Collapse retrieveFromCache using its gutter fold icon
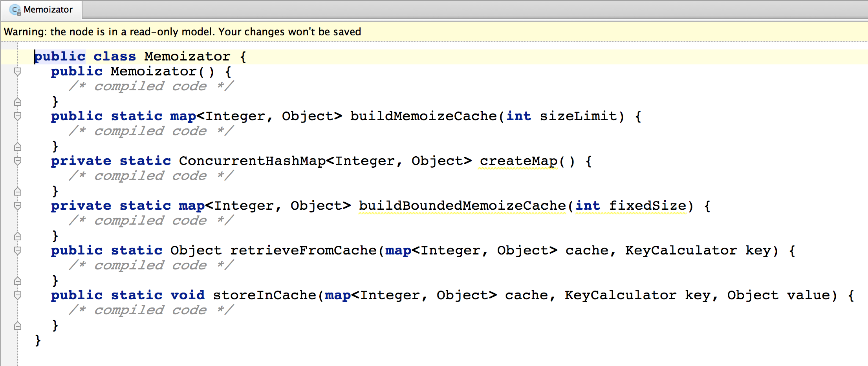The image size is (868, 366). pyautogui.click(x=18, y=251)
